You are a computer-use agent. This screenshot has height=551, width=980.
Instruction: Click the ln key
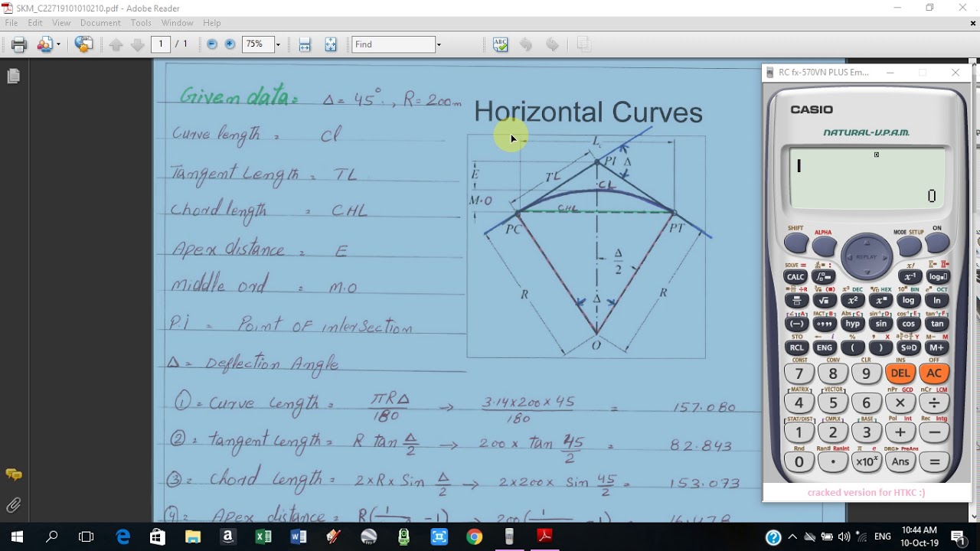pos(937,301)
